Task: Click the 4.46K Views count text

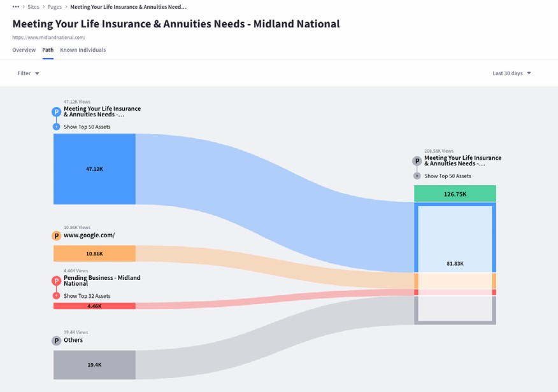Action: tap(76, 271)
